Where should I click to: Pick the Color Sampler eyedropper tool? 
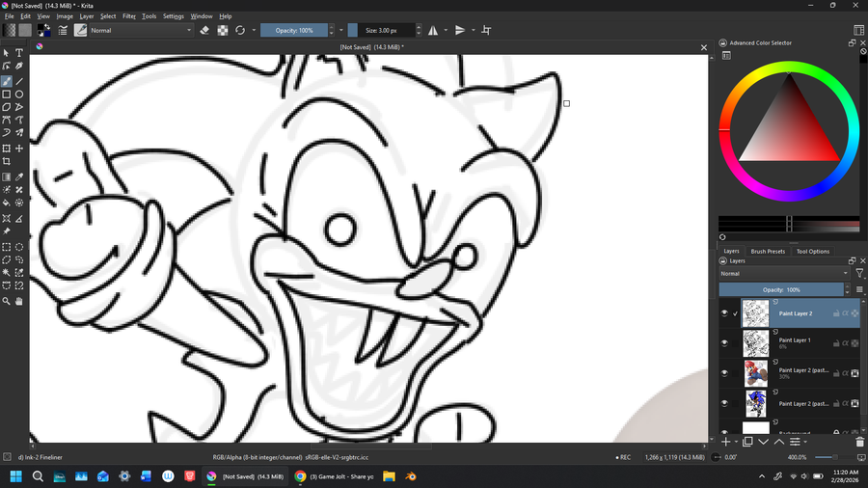[19, 177]
